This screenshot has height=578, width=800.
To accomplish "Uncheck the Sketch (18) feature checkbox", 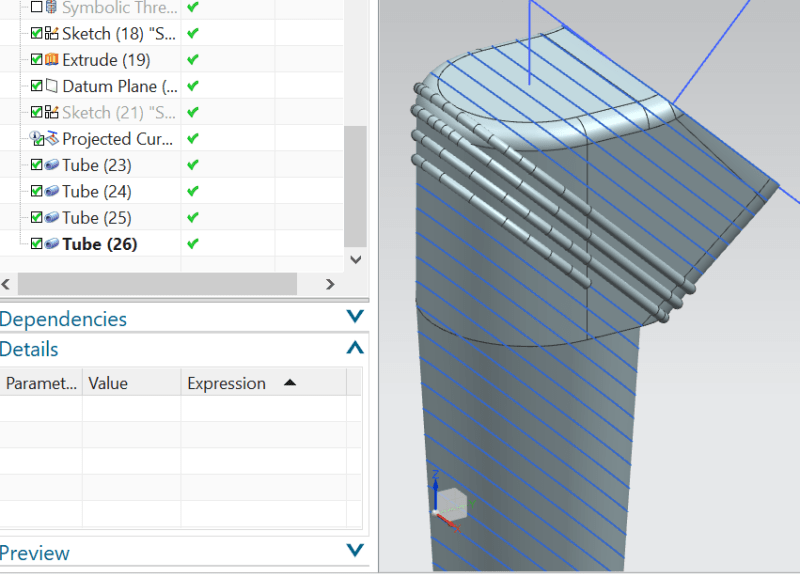I will 36,33.
